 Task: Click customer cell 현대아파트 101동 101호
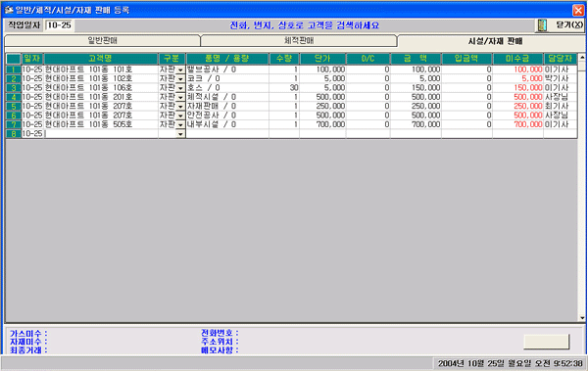click(x=101, y=70)
